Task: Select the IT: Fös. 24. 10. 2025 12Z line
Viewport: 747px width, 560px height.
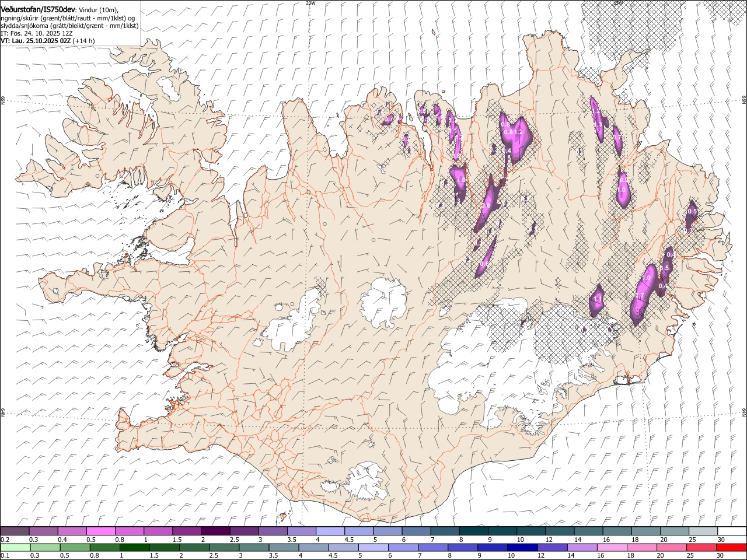Action: pyautogui.click(x=36, y=33)
